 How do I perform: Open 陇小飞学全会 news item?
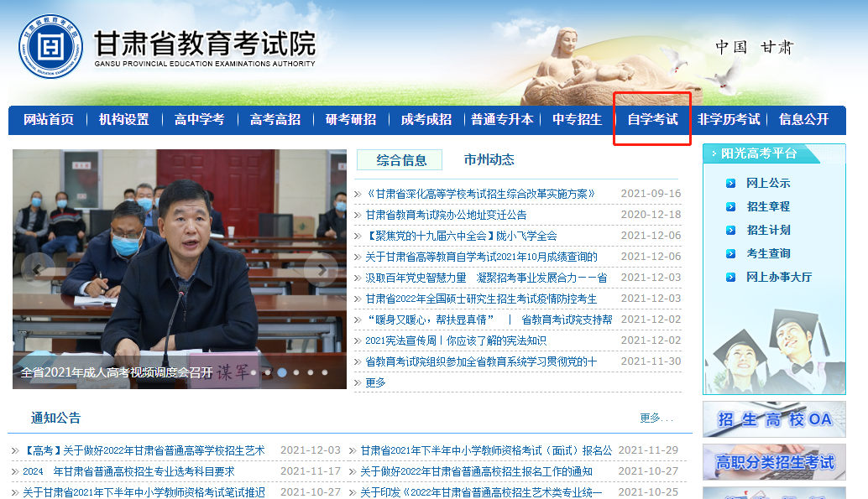coord(461,237)
